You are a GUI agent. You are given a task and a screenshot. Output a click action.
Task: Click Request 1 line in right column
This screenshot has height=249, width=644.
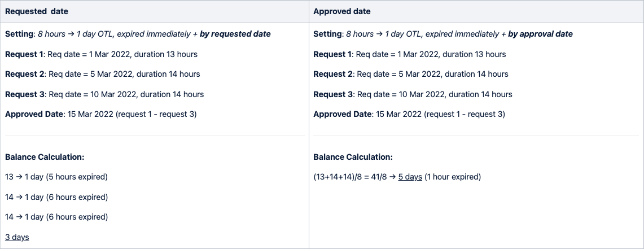click(410, 54)
